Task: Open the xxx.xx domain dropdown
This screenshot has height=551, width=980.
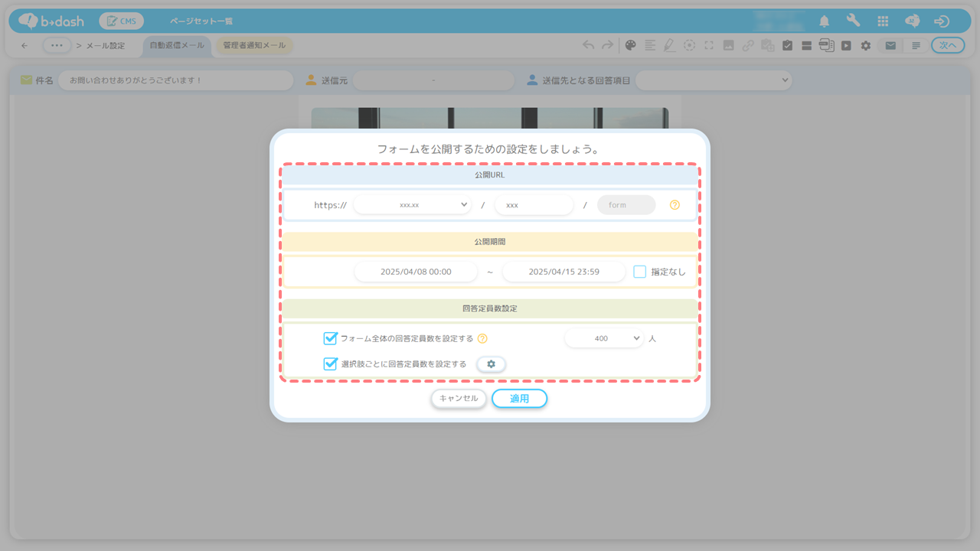Action: [412, 205]
